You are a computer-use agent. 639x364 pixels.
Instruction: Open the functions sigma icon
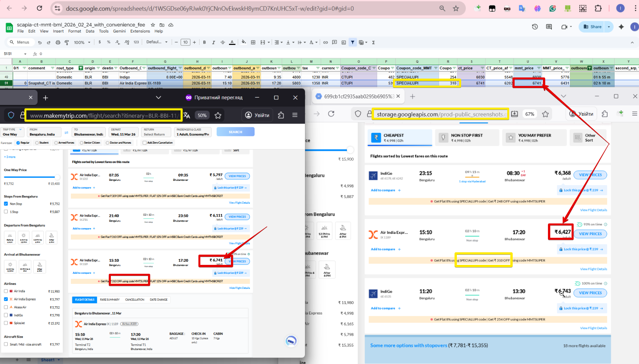point(374,43)
